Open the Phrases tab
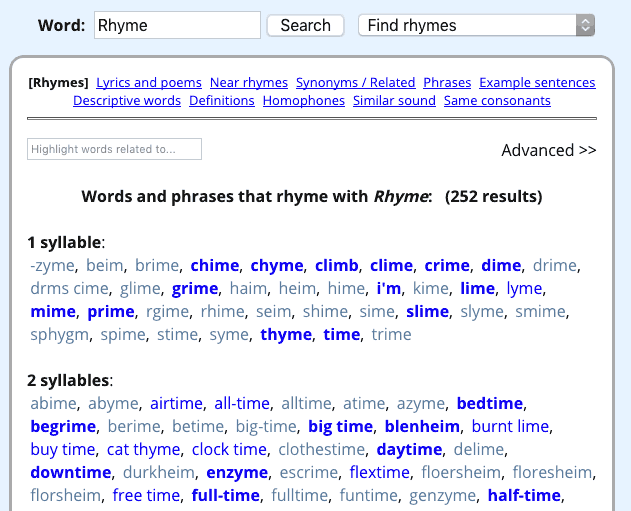The width and height of the screenshot is (631, 511). click(x=447, y=83)
